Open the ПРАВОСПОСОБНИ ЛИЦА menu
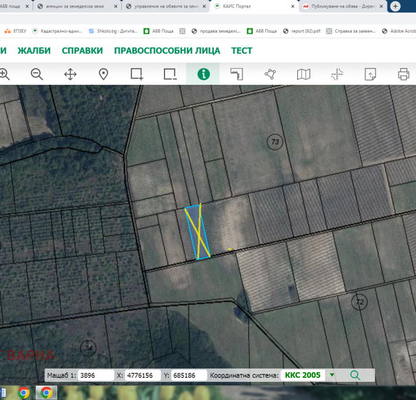 pos(167,51)
